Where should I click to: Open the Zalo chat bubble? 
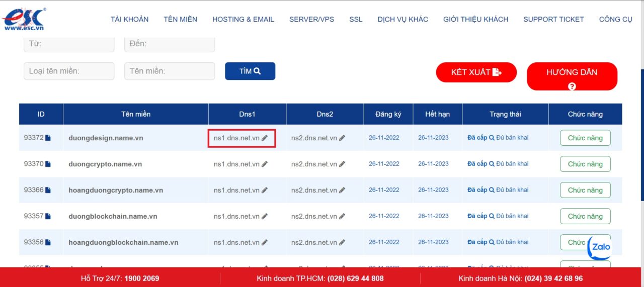600,247
